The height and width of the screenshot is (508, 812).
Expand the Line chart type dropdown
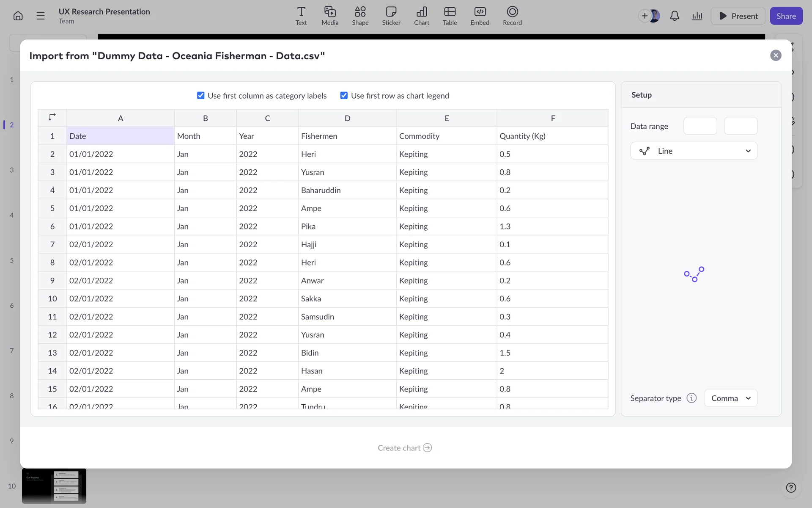[x=694, y=151]
